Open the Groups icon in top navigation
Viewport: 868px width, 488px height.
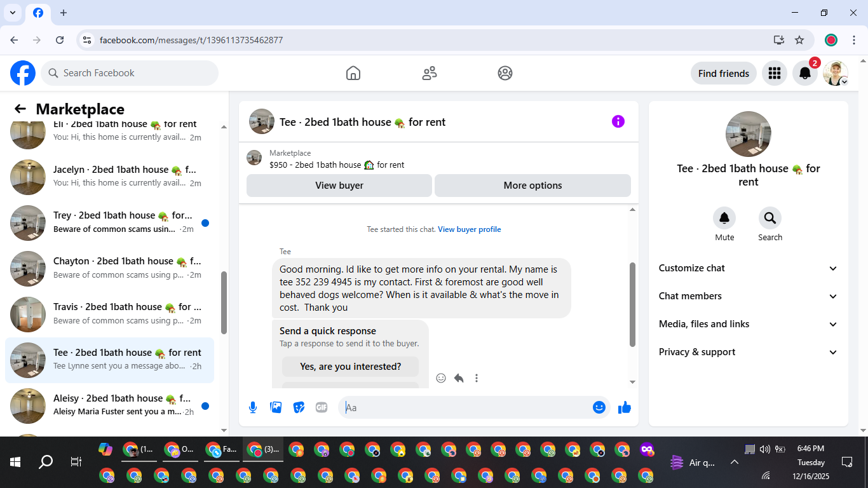505,73
